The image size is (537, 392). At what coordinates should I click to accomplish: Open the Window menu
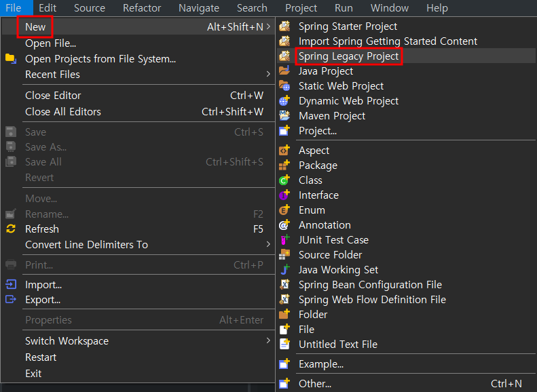click(390, 8)
